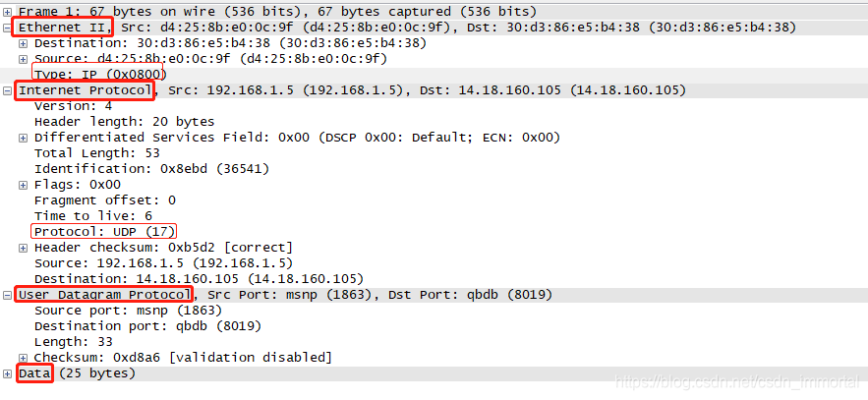Expand the Flags: 0x00 field
The width and height of the screenshot is (868, 400).
coord(23,185)
